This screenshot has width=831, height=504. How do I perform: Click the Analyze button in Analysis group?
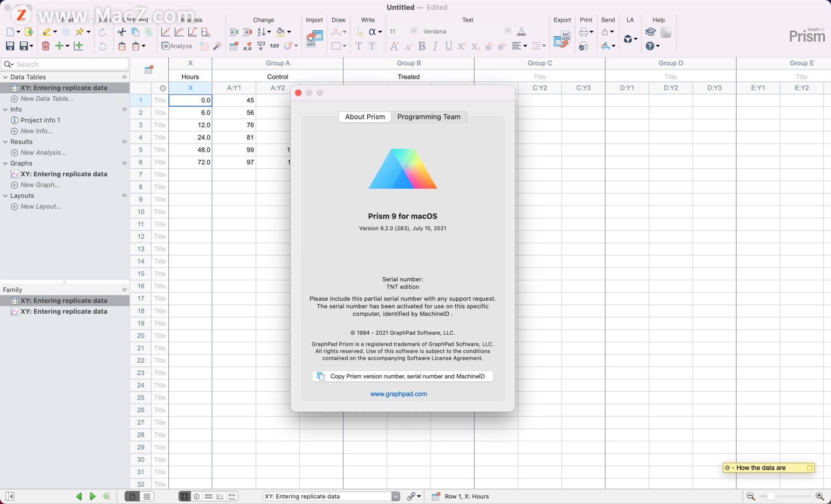tap(177, 46)
